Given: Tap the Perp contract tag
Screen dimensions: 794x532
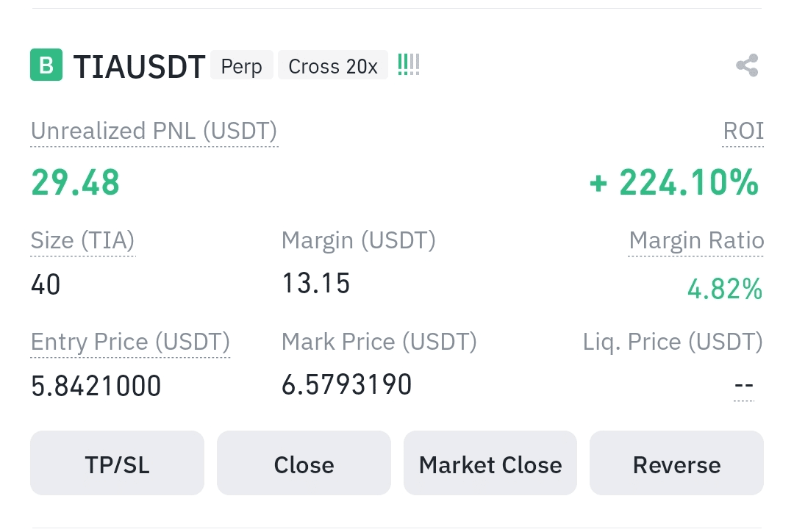Looking at the screenshot, I should pyautogui.click(x=241, y=66).
